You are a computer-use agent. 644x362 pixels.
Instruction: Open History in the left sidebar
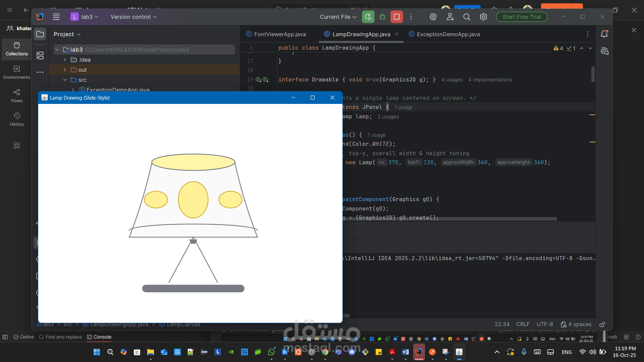click(x=17, y=119)
